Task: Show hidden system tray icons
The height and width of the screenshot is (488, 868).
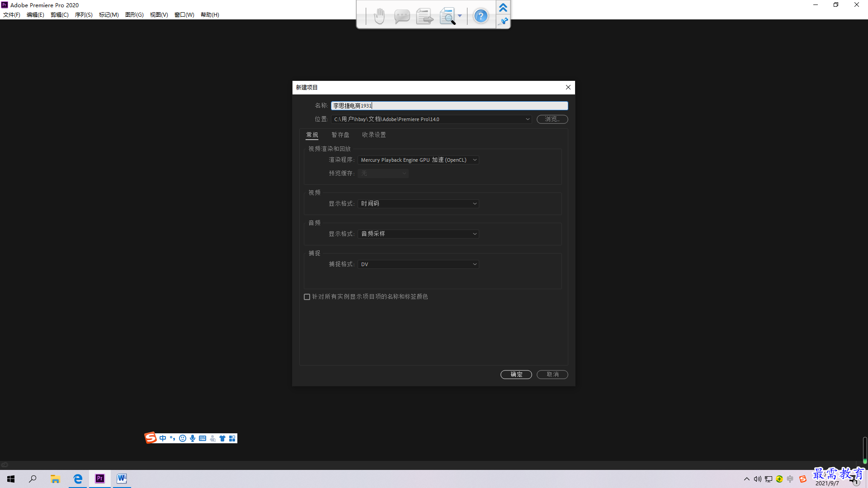Action: [x=747, y=479]
